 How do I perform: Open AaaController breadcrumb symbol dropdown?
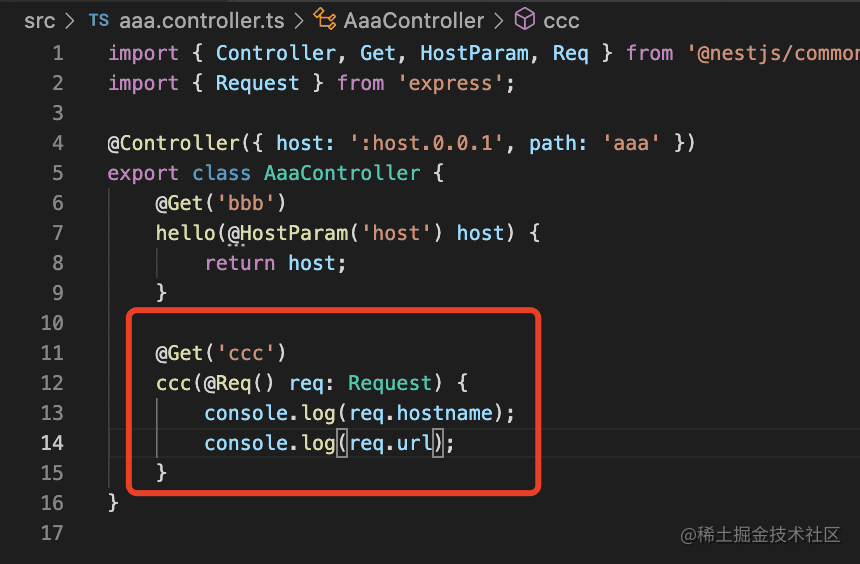click(414, 21)
